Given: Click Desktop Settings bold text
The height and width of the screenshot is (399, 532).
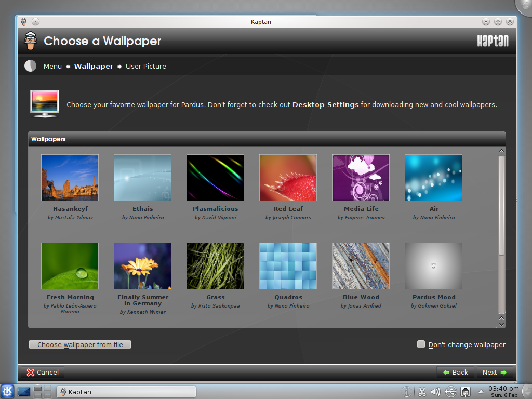Looking at the screenshot, I should pos(325,104).
